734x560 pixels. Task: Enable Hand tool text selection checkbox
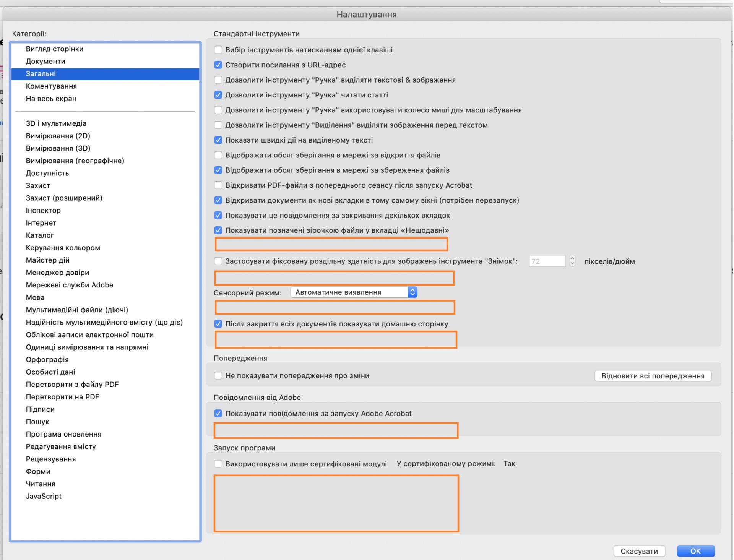[218, 80]
